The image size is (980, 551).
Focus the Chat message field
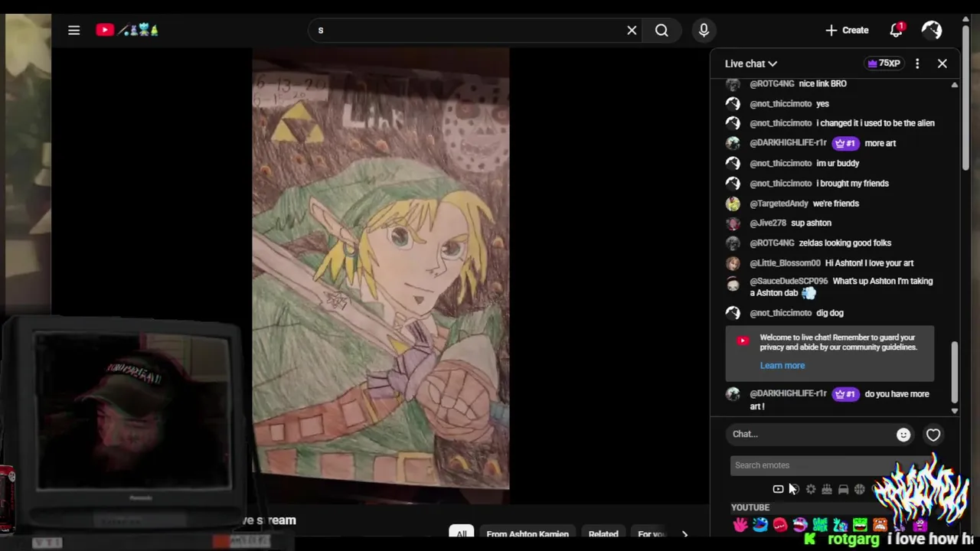click(812, 434)
